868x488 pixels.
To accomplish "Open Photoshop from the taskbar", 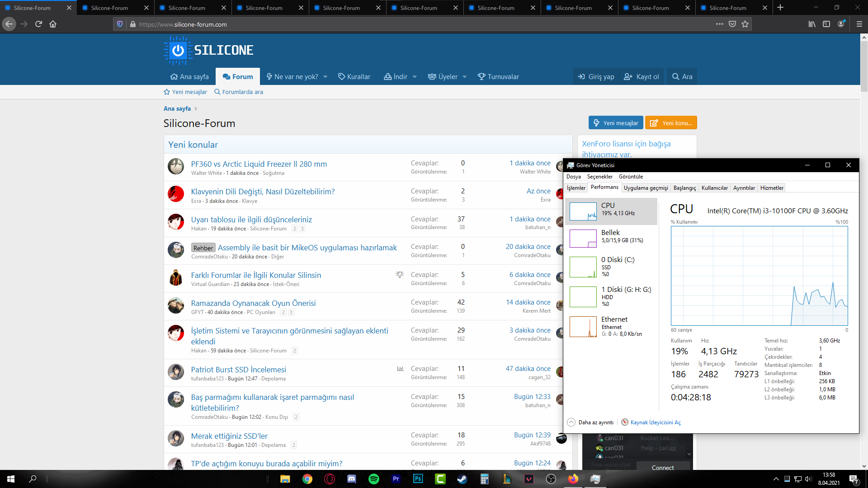I will click(418, 479).
